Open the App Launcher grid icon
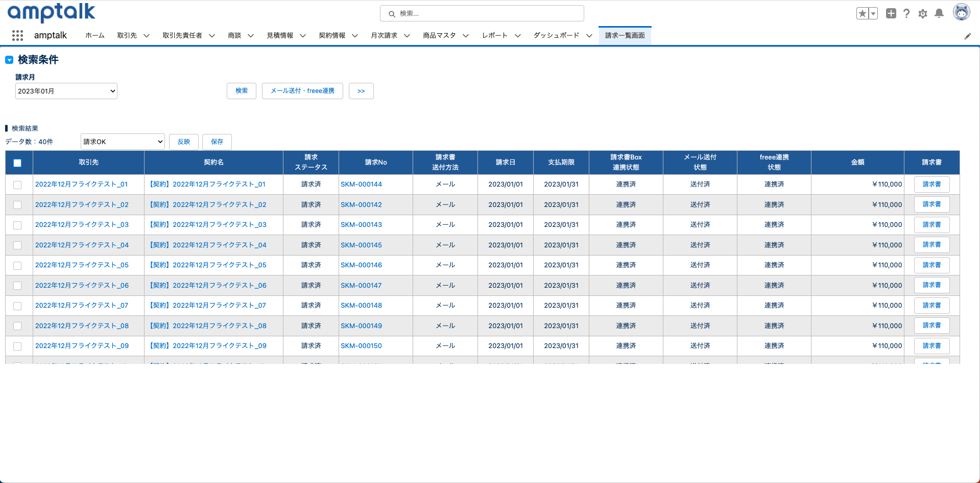This screenshot has height=483, width=980. pyautogui.click(x=17, y=35)
